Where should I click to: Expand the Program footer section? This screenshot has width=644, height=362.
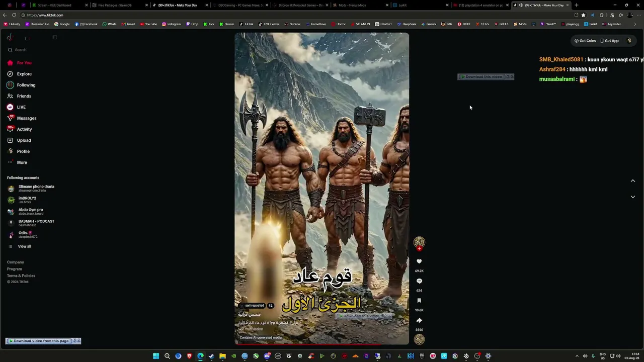coord(15,269)
